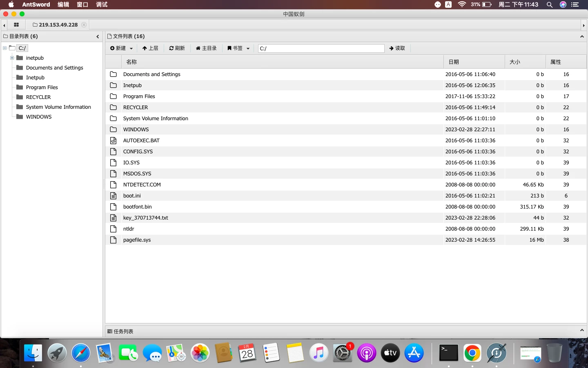Select the ntldr file name

[129, 229]
